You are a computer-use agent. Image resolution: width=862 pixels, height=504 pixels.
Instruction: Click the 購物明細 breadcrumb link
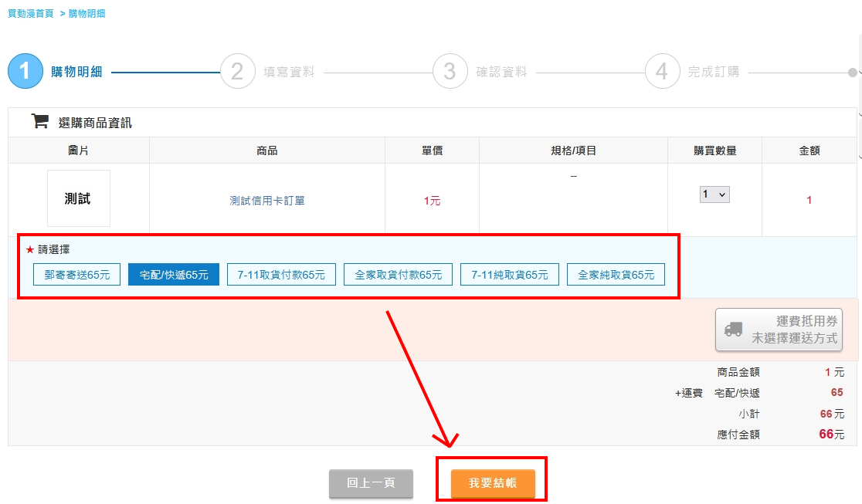87,14
